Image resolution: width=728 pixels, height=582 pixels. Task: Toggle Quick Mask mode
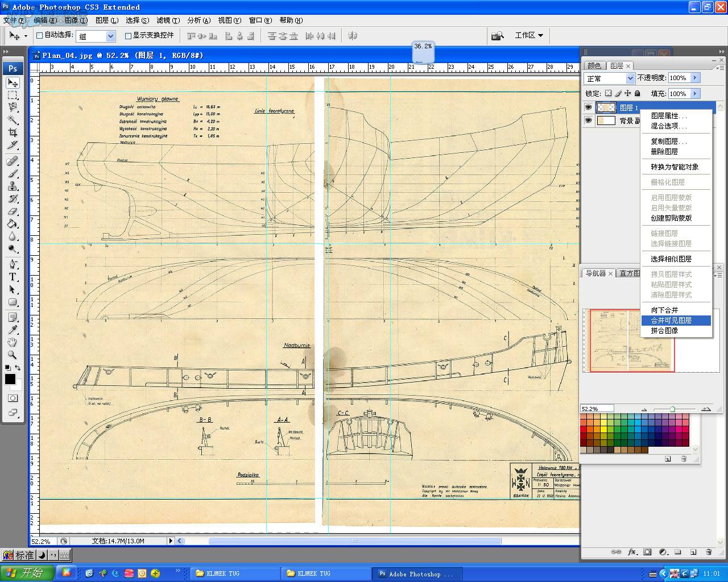pos(13,398)
